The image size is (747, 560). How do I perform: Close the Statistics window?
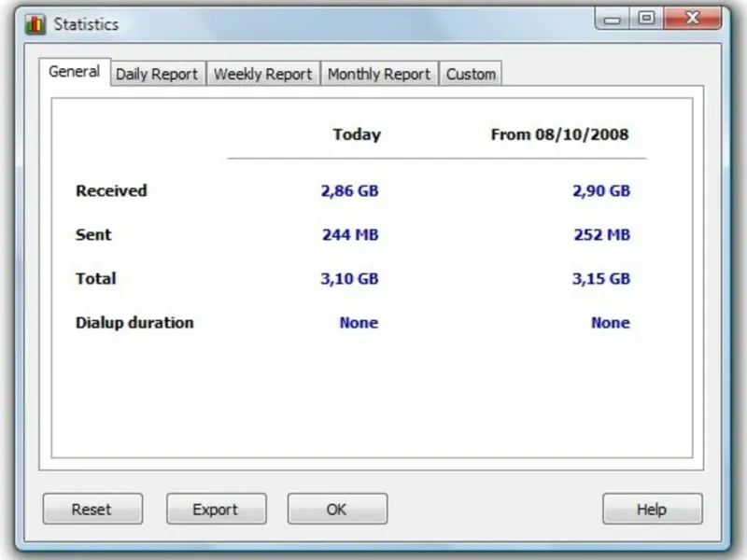[692, 19]
